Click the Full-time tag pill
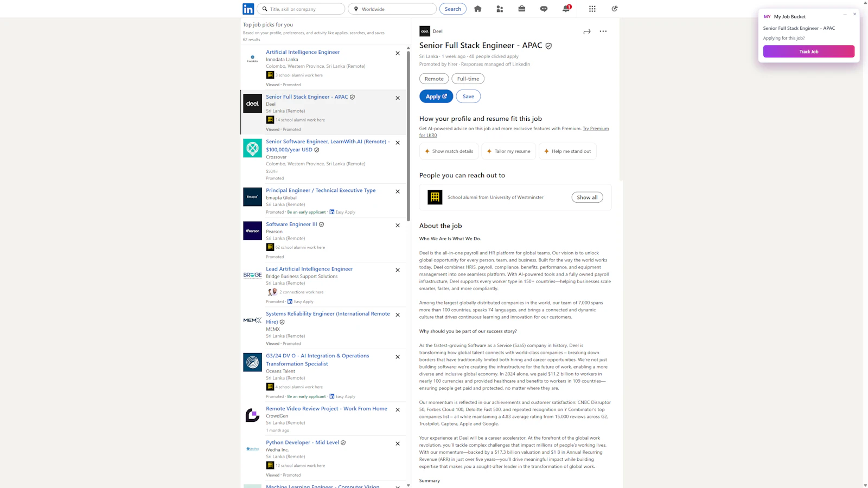The height and width of the screenshot is (488, 868). click(468, 79)
